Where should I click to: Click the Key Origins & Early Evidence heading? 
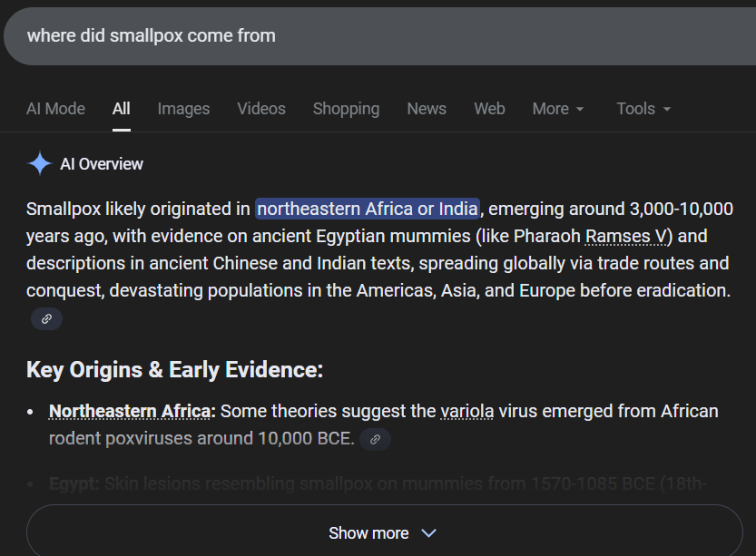174,370
